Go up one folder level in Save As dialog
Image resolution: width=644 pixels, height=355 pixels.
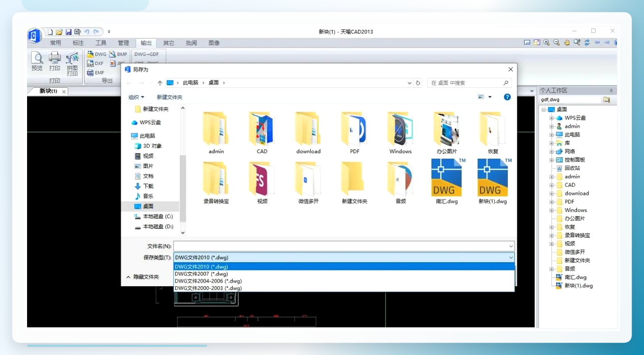160,83
